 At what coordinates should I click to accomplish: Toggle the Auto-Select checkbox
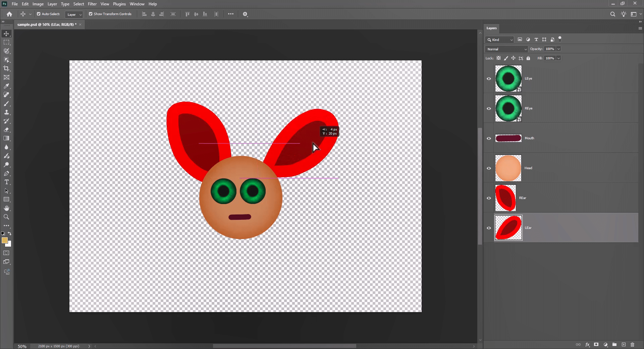(x=39, y=14)
